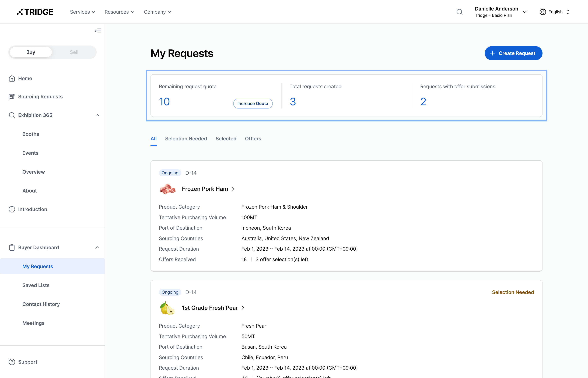The width and height of the screenshot is (588, 378).
Task: Switch to the Selected tab
Action: 226,139
